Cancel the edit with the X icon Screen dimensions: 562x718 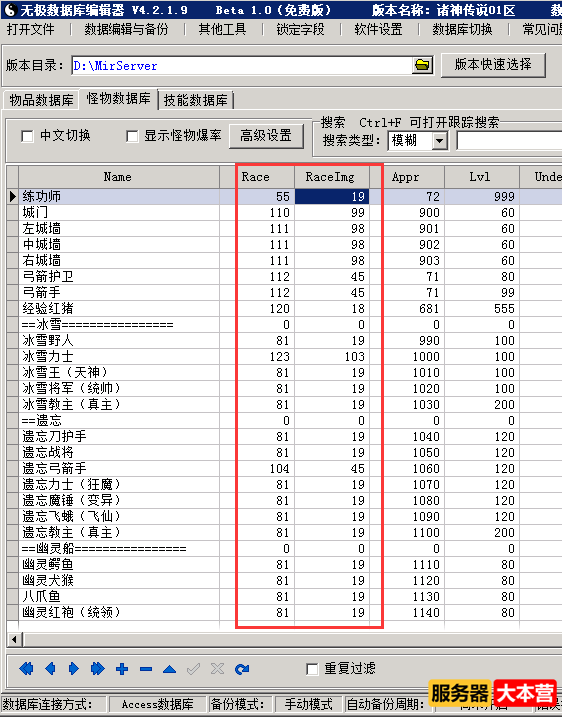click(x=217, y=669)
